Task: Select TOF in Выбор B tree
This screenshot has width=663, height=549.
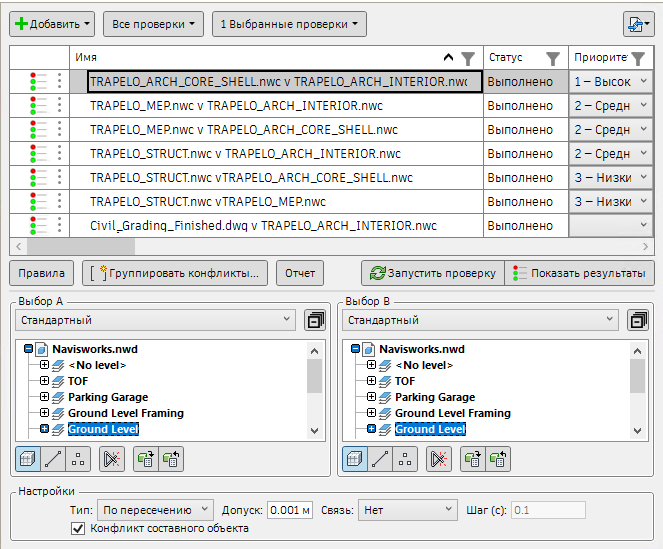Action: pyautogui.click(x=405, y=381)
